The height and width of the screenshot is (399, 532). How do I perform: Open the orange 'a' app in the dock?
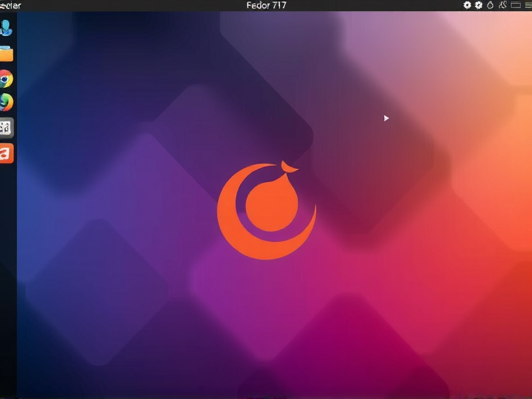(x=6, y=152)
